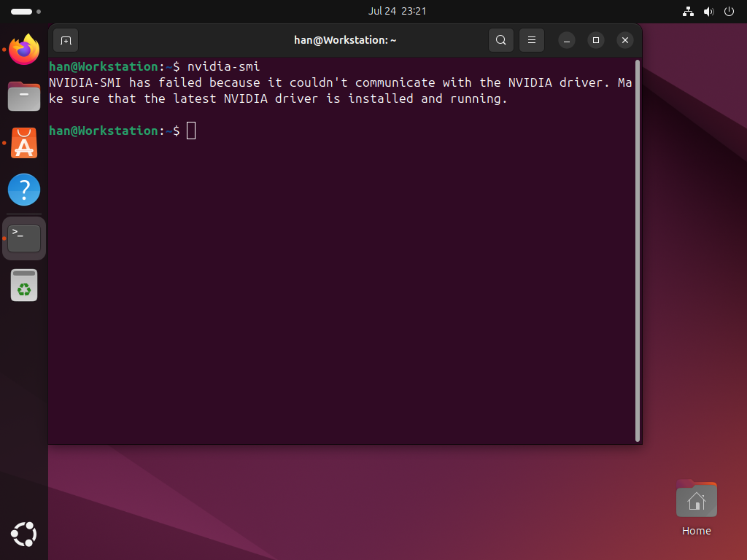Image resolution: width=747 pixels, height=560 pixels.
Task: Open the terminal search tool
Action: pos(500,41)
